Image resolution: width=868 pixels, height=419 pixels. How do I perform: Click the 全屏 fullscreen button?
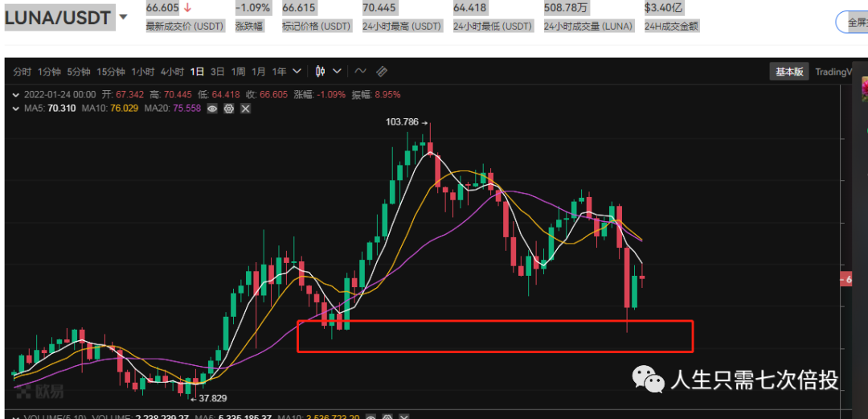pyautogui.click(x=854, y=23)
